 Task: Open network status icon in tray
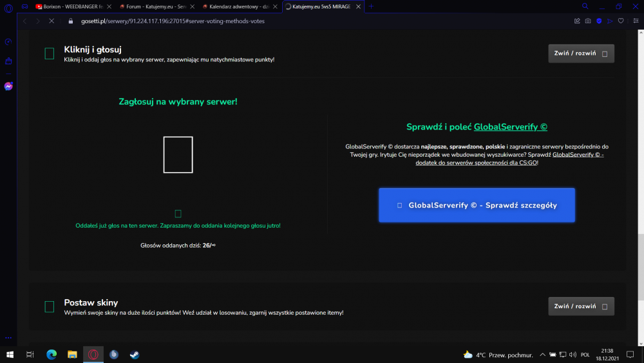tap(563, 355)
